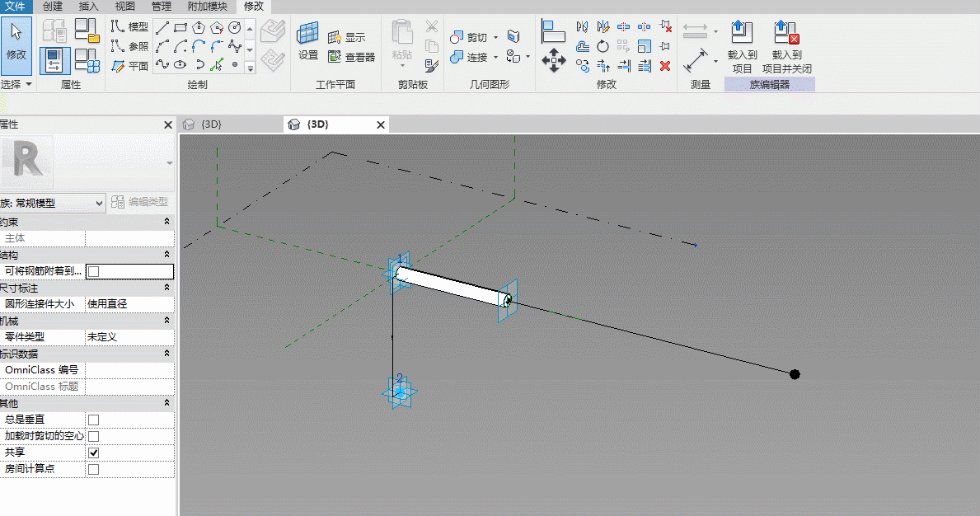Toggle the 总是垂直 checkbox
The width and height of the screenshot is (980, 516).
(x=94, y=420)
